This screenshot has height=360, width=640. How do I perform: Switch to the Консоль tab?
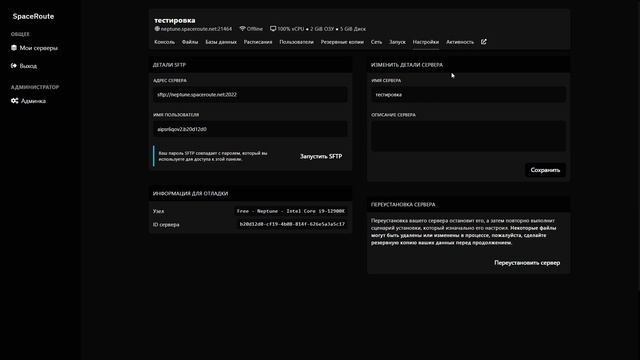pos(164,42)
